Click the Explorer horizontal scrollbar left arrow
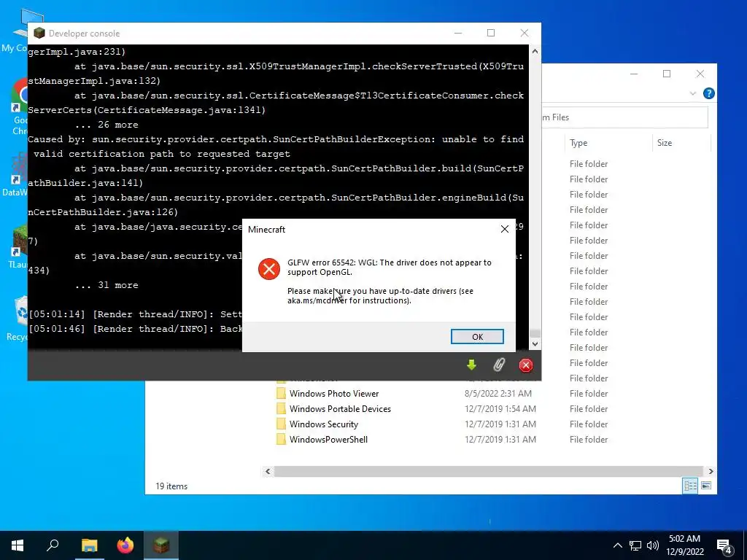The height and width of the screenshot is (560, 747). [x=268, y=472]
